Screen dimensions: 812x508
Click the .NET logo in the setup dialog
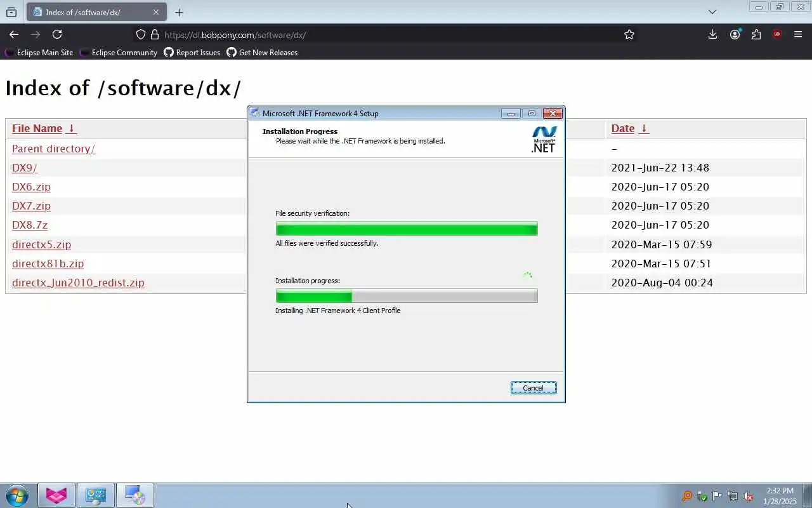click(x=544, y=140)
